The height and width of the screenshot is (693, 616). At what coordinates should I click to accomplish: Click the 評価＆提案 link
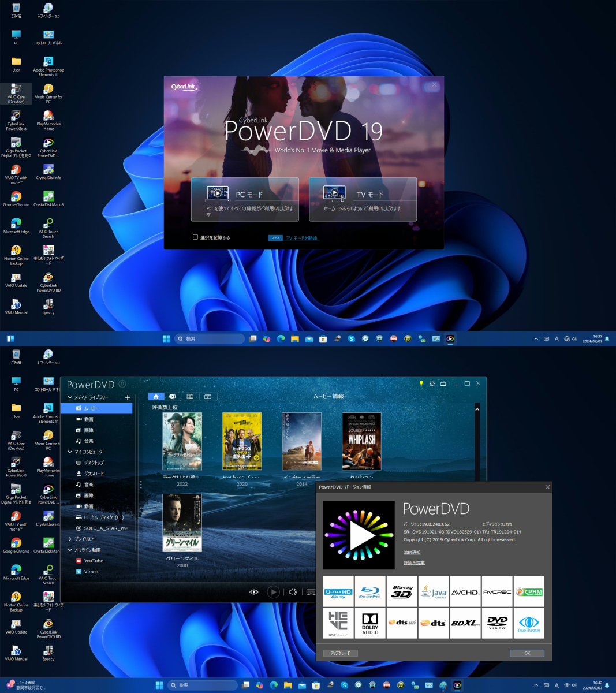pyautogui.click(x=414, y=562)
